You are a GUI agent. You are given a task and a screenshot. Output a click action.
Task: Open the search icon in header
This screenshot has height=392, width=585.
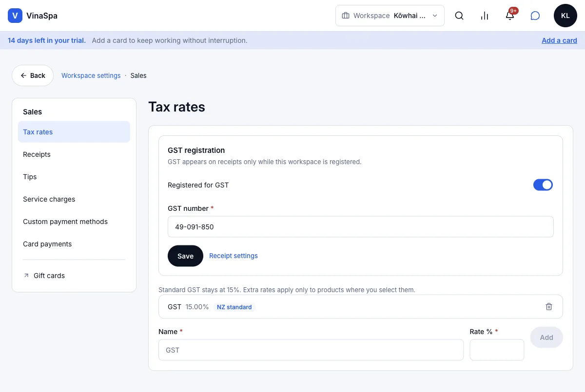pos(459,16)
